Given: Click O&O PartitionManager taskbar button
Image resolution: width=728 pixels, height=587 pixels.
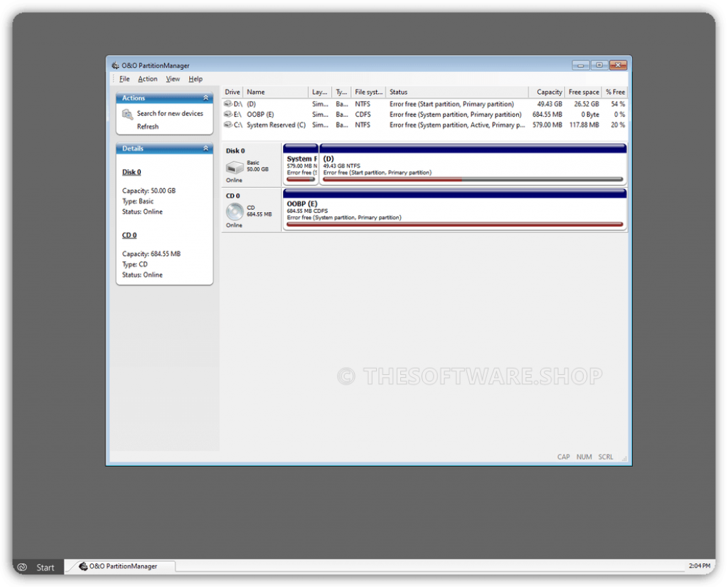Looking at the screenshot, I should coord(119,566).
